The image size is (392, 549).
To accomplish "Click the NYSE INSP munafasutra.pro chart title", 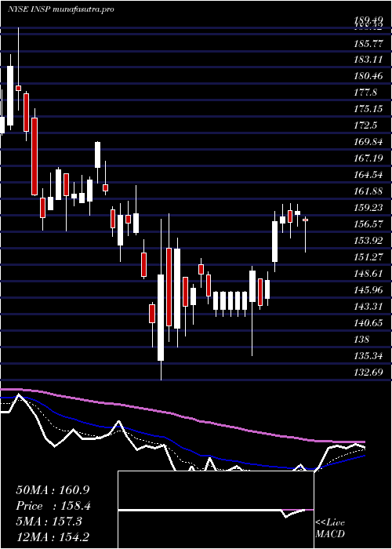I will [60, 9].
